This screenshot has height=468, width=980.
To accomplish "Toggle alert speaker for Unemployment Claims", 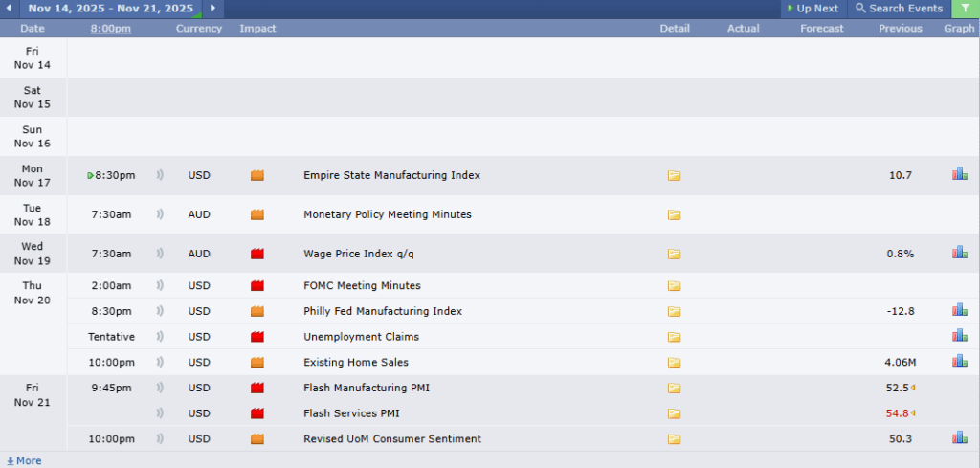I will [x=160, y=337].
